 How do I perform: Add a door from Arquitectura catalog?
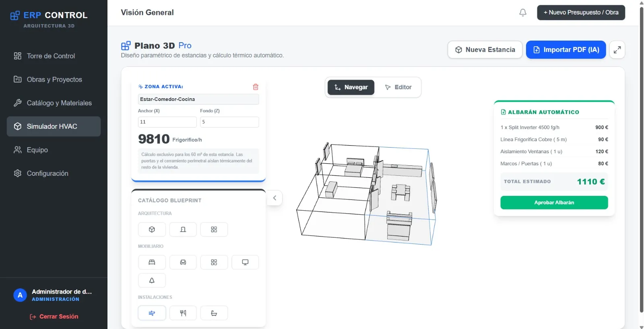(x=183, y=229)
